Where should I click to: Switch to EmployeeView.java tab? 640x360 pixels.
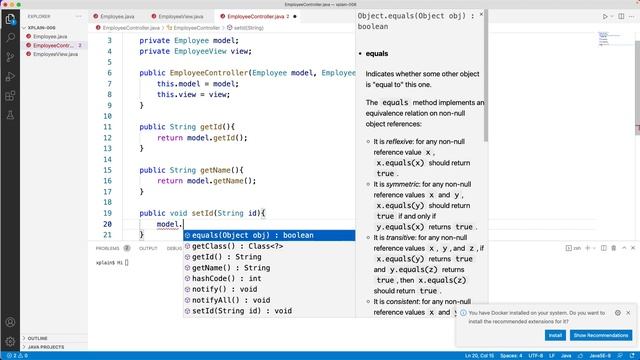point(180,16)
